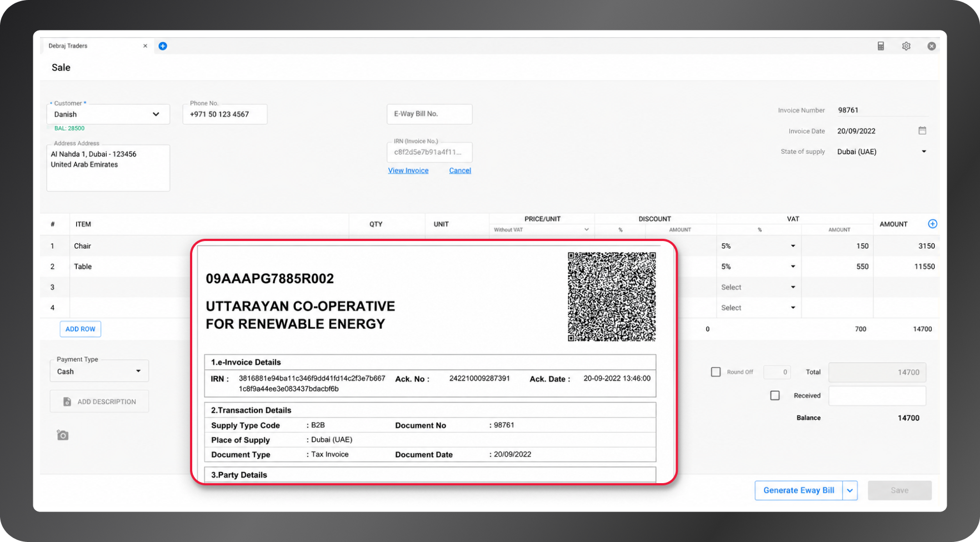
Task: Click the VAT amount 150 cell
Action: pyautogui.click(x=837, y=246)
